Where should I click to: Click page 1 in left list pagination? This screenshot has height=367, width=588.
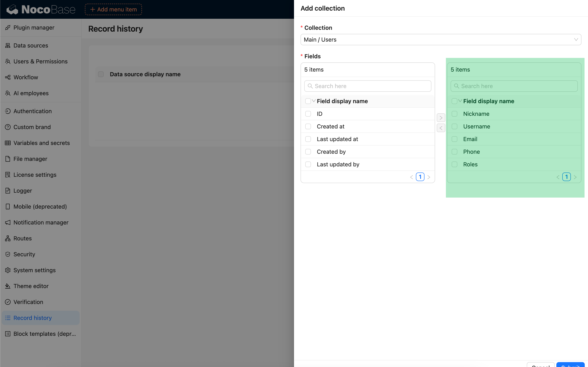coord(420,177)
